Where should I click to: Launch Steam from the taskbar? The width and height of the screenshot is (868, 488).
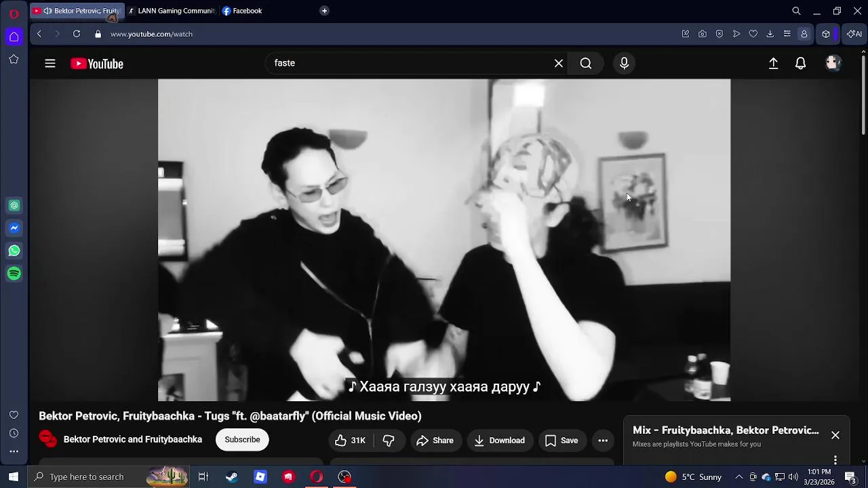[232, 476]
